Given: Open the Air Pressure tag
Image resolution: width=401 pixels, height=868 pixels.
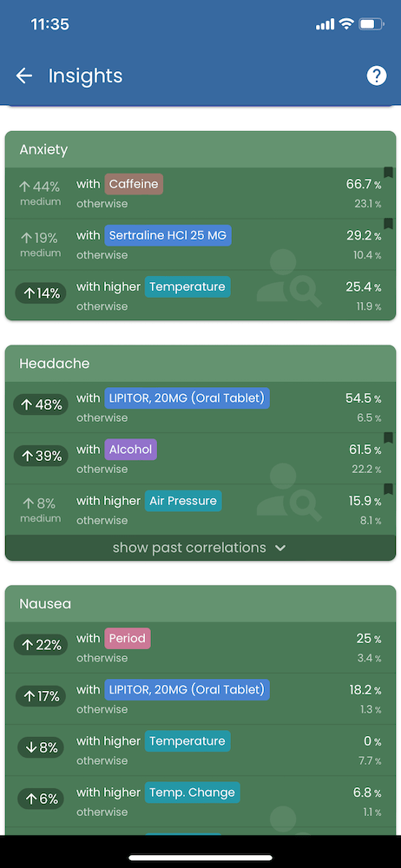Looking at the screenshot, I should (183, 501).
